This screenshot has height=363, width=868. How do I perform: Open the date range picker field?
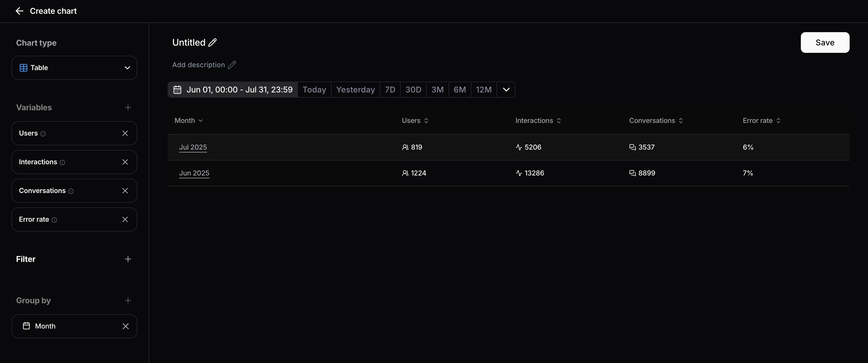click(x=233, y=90)
